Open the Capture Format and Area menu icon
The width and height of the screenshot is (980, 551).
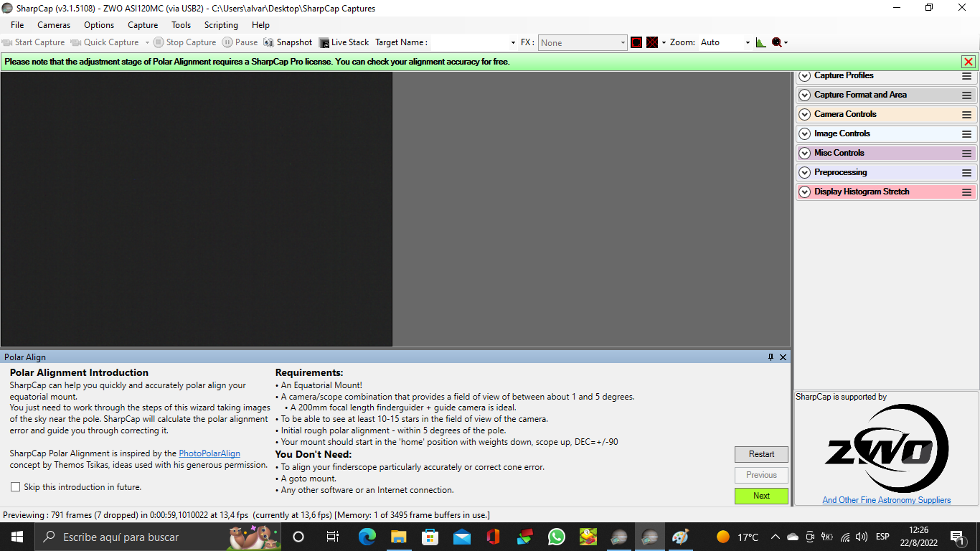[967, 95]
